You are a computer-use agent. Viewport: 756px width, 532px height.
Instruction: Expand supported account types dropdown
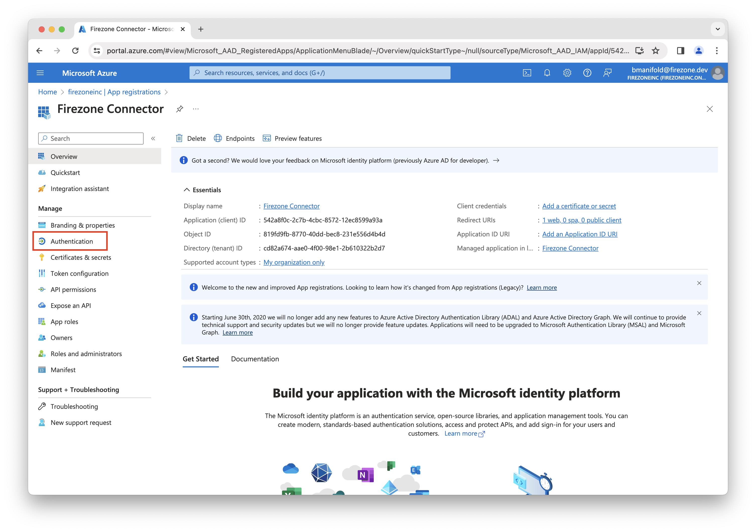click(294, 262)
